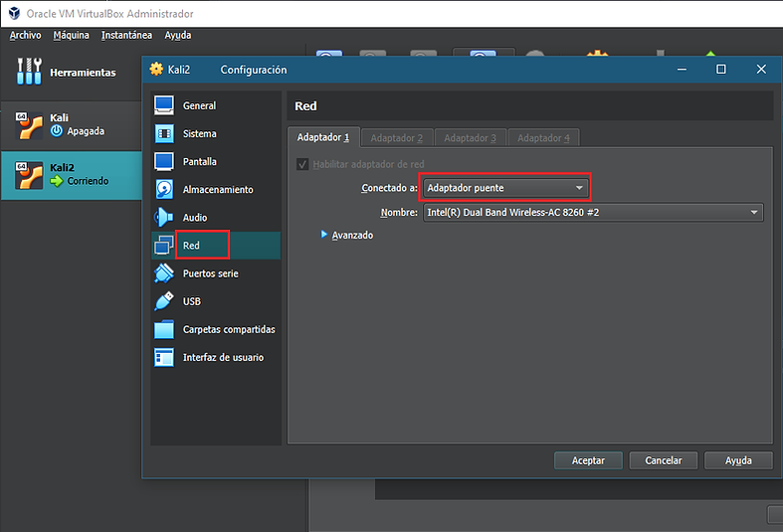The height and width of the screenshot is (532, 783).
Task: Open the Nombre adapter dropdown
Action: tap(593, 212)
